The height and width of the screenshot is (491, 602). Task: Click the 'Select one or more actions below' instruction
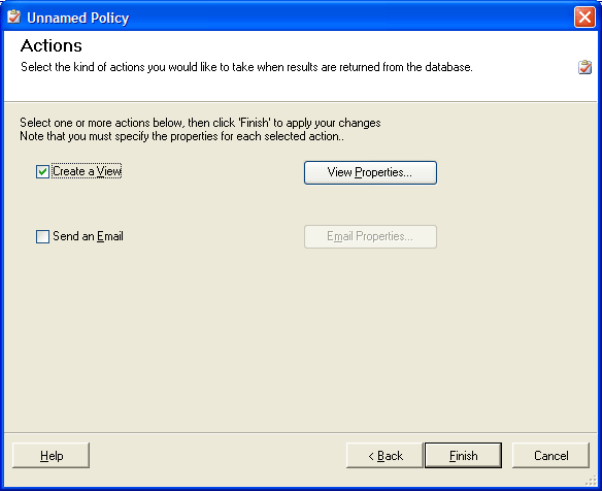pos(200,123)
